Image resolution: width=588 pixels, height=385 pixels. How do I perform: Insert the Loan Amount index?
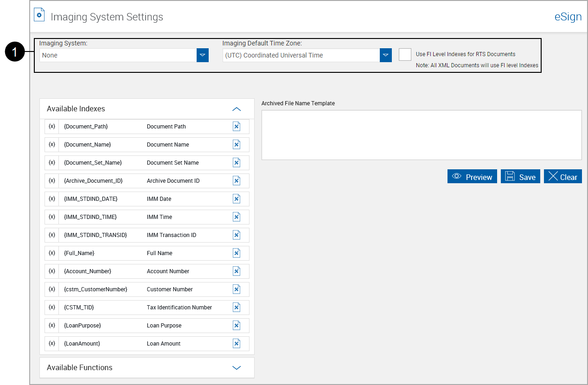pos(236,343)
